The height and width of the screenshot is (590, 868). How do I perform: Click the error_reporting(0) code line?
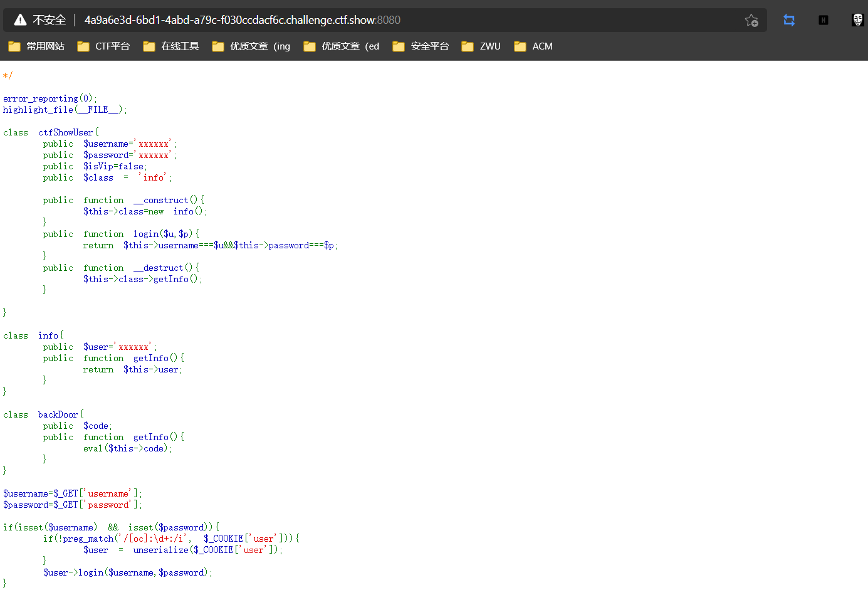(x=50, y=98)
